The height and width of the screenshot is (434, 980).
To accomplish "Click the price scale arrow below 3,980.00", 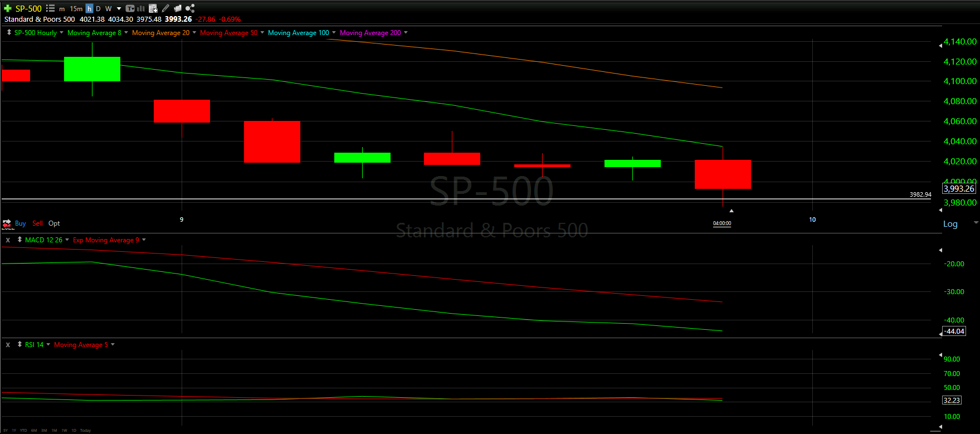I will pos(940,210).
